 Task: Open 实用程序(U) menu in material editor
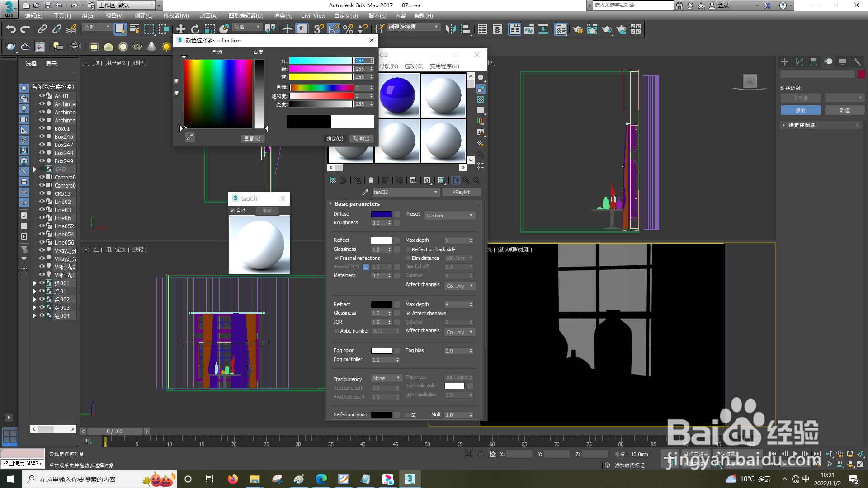[x=444, y=66]
